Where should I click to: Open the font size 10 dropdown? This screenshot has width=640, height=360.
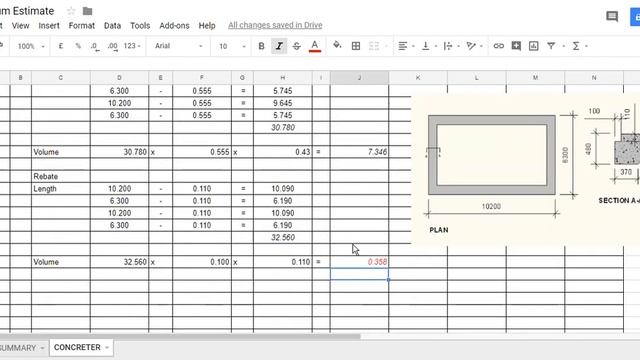(232, 46)
